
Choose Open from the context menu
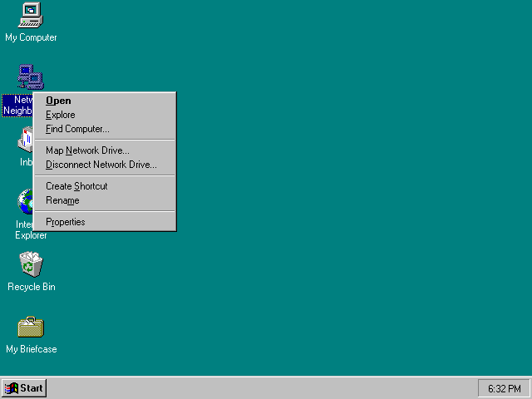pyautogui.click(x=106, y=101)
